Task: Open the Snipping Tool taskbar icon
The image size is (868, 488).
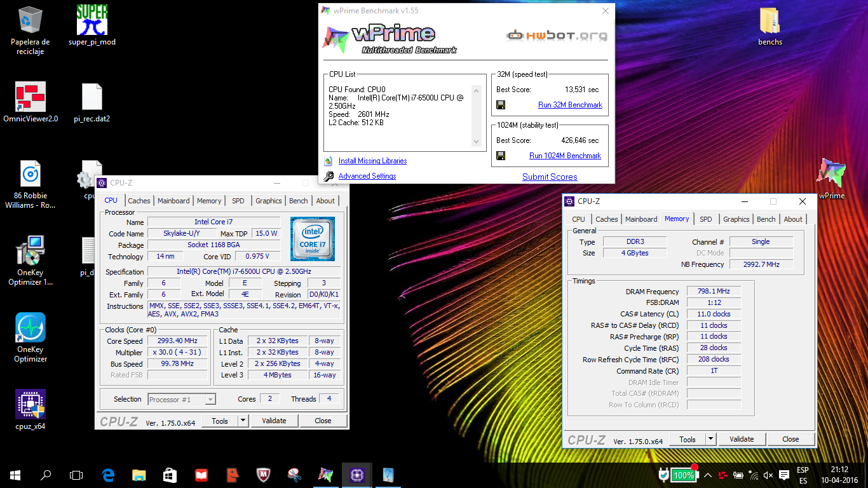Action: pyautogui.click(x=294, y=475)
